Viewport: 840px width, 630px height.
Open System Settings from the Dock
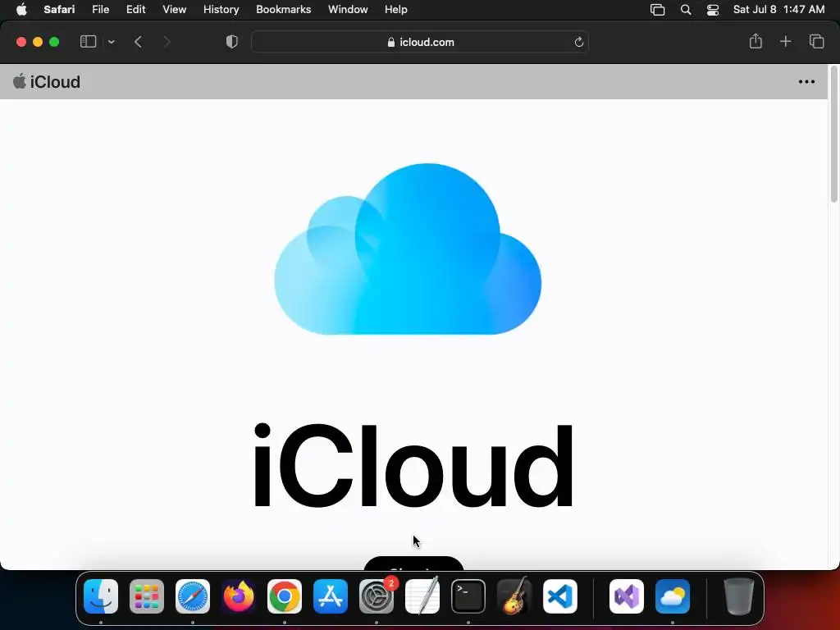click(x=377, y=596)
